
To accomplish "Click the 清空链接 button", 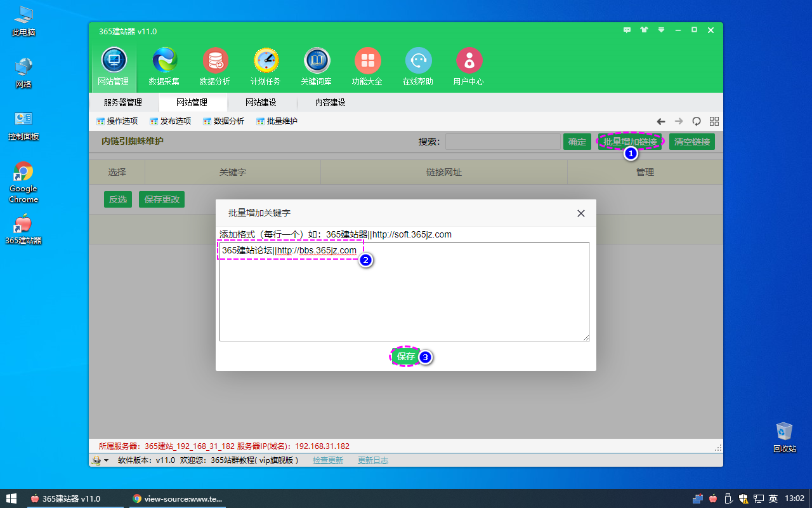I will 692,142.
